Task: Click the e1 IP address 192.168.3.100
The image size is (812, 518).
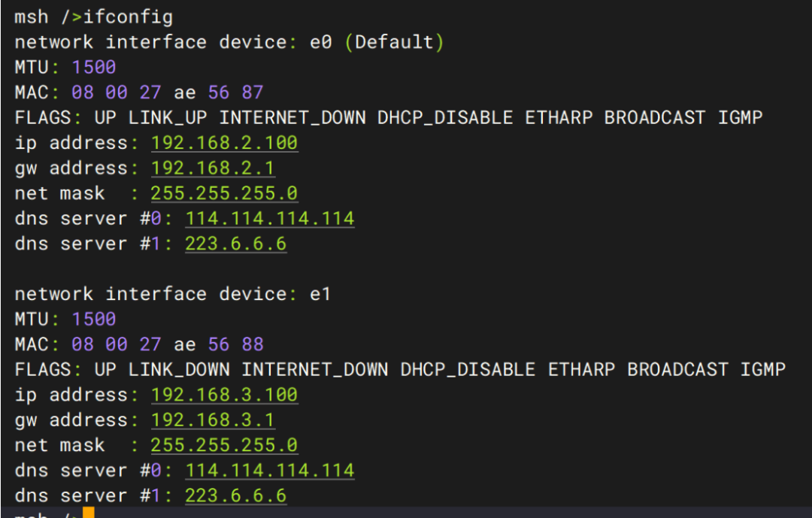Action: pos(224,395)
